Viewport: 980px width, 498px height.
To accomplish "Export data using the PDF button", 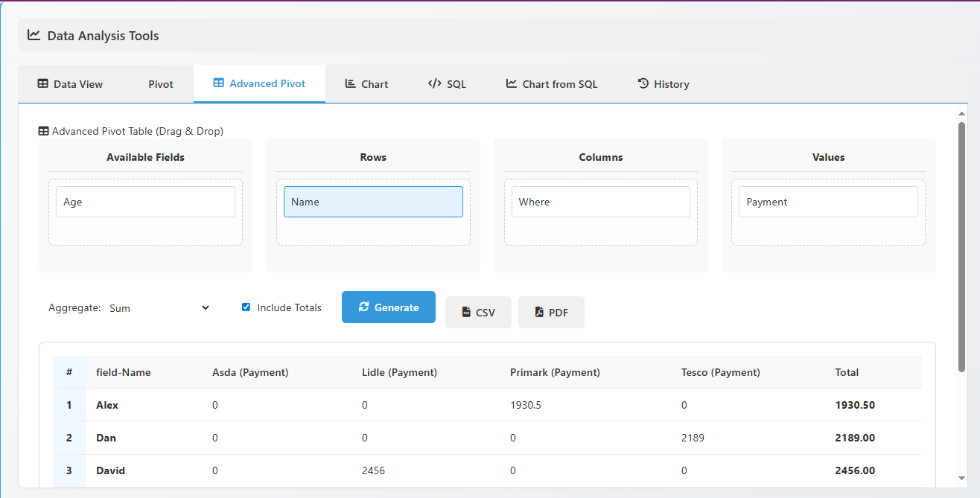I will click(551, 312).
